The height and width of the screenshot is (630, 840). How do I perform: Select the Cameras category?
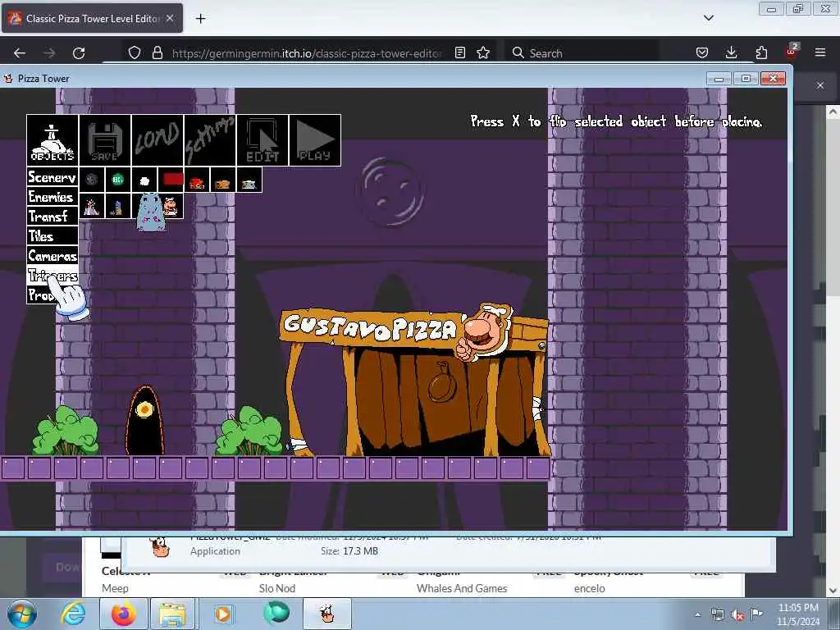pos(52,256)
